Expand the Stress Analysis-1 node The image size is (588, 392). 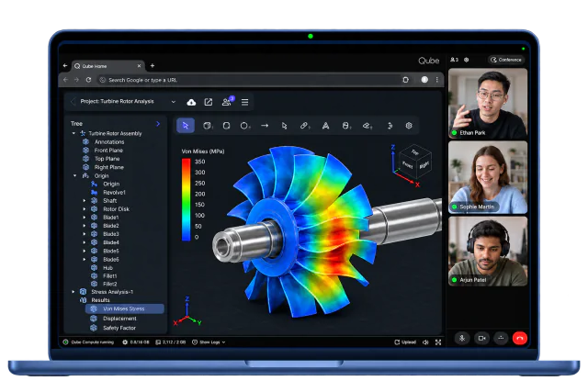(x=73, y=292)
